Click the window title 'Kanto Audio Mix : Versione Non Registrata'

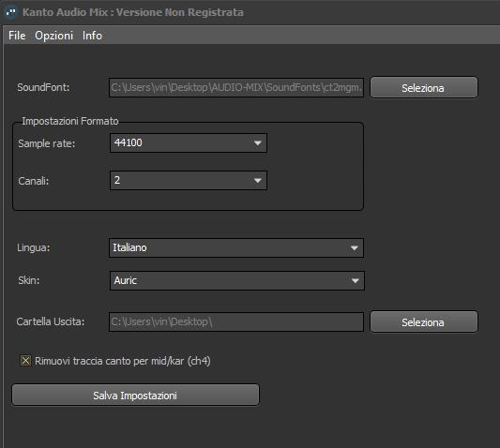(133, 12)
